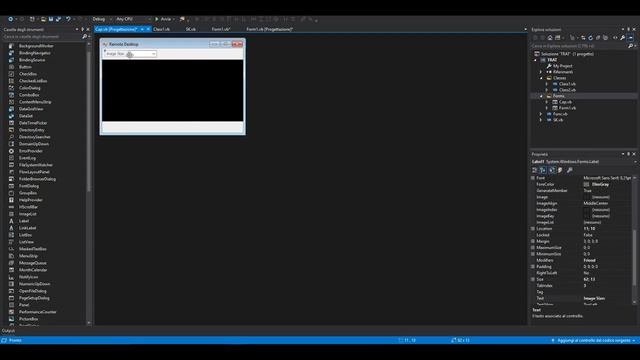Open My Project in Solution Explorer

pos(562,66)
